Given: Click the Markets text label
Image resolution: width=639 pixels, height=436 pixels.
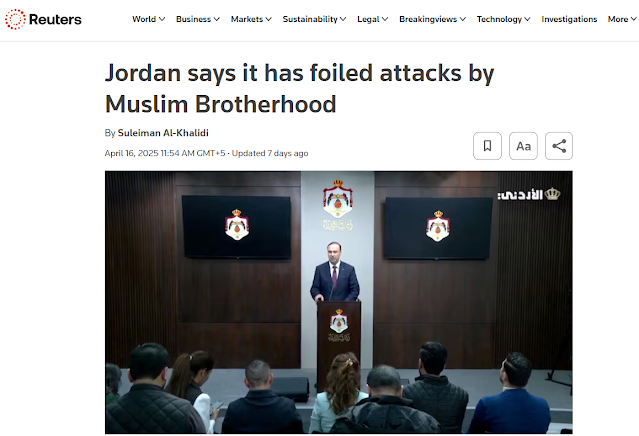Looking at the screenshot, I should (x=247, y=19).
